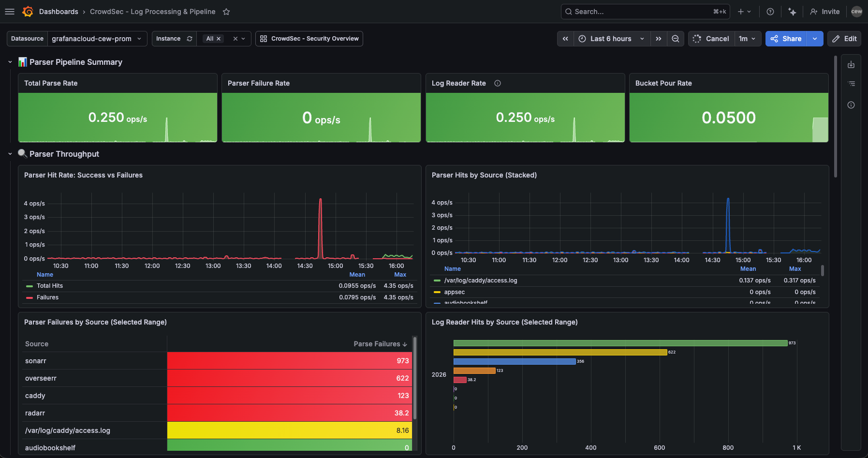Open panel list icon in right sidebar

[851, 84]
